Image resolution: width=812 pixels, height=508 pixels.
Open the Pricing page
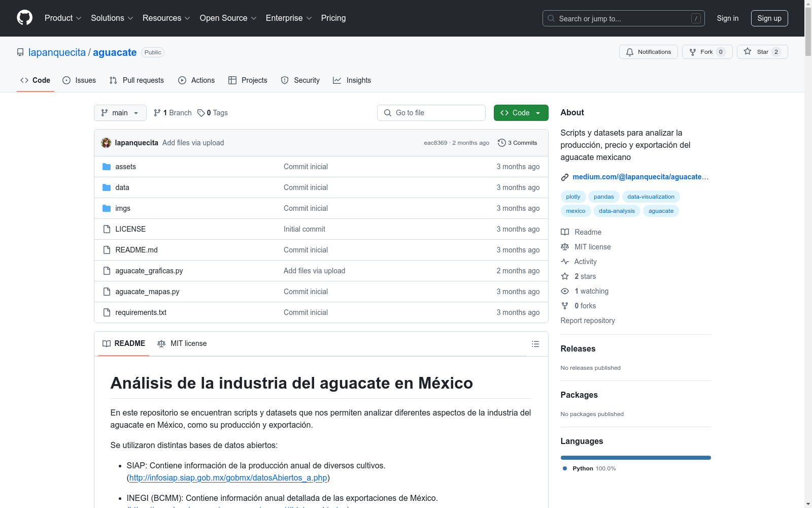(333, 18)
